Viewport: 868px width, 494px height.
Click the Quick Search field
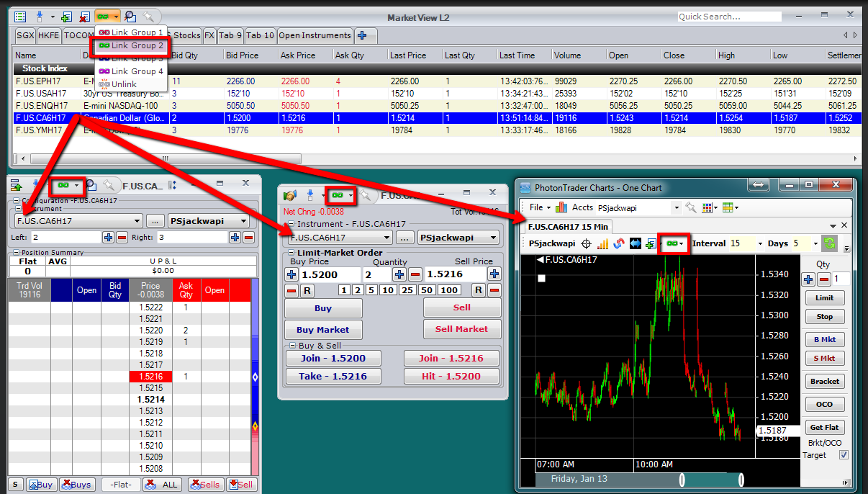tap(729, 17)
